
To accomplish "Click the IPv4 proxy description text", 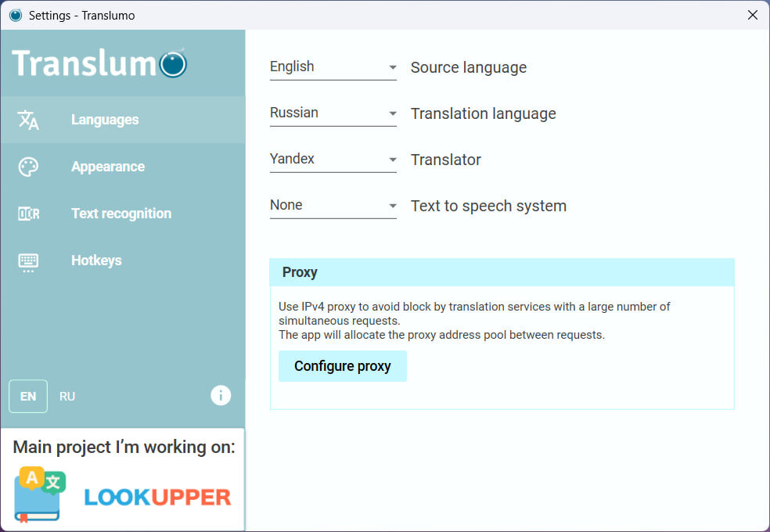I will tap(474, 321).
